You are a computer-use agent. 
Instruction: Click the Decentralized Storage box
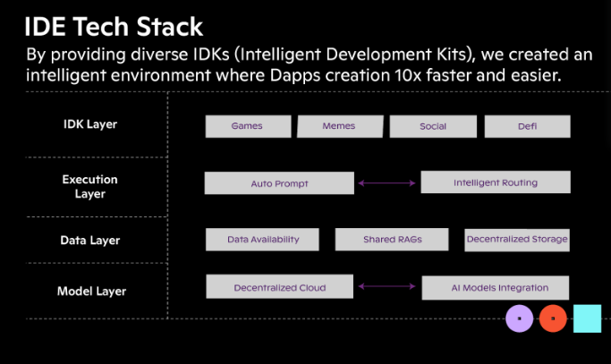517,239
